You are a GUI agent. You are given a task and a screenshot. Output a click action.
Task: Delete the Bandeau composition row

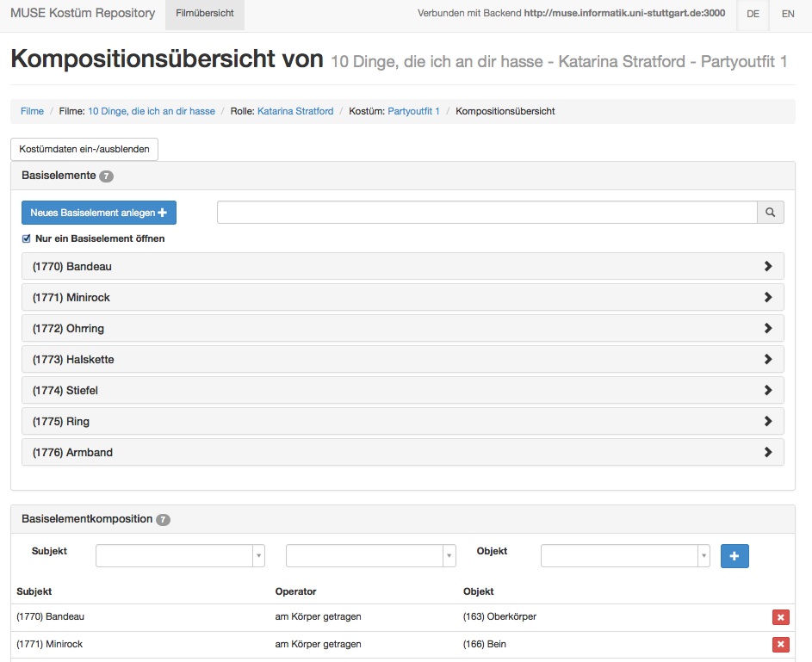coord(780,617)
